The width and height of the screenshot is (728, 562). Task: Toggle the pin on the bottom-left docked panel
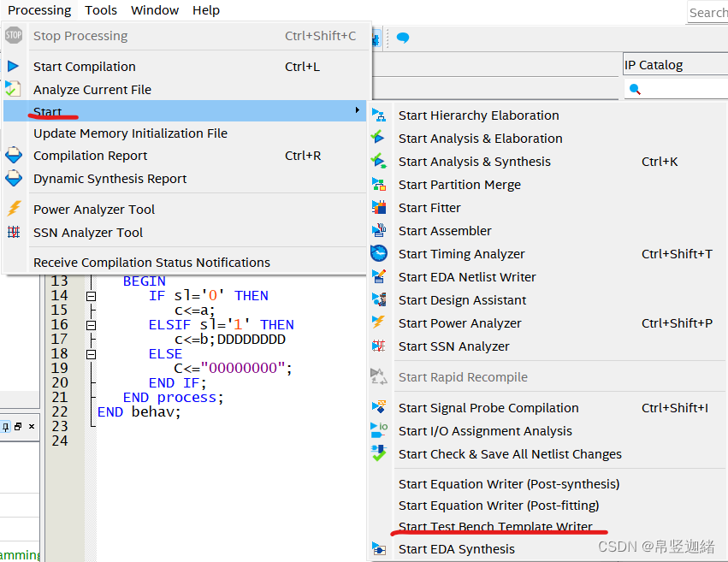point(6,426)
